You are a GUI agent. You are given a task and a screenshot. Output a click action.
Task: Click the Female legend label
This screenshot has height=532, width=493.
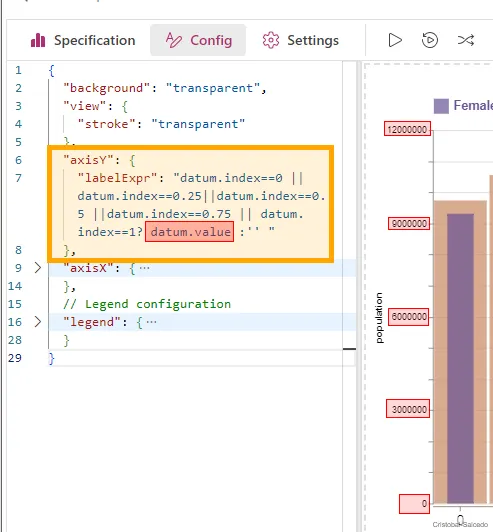pos(473,106)
